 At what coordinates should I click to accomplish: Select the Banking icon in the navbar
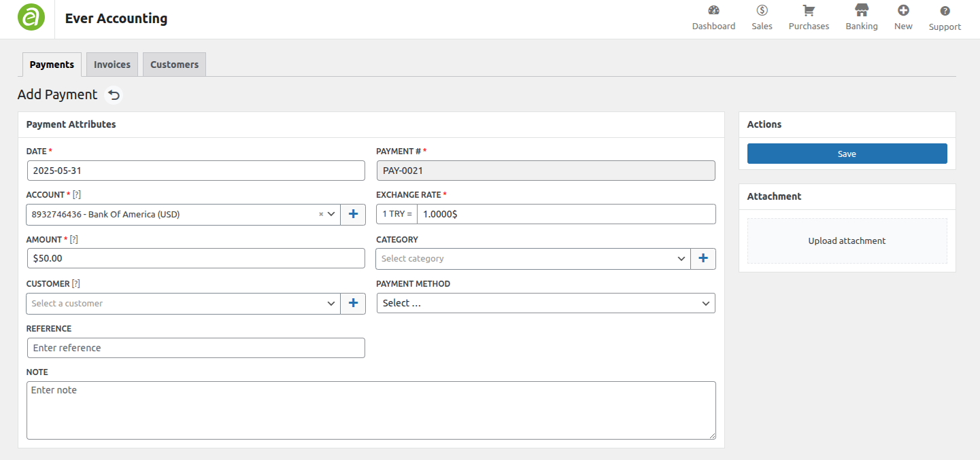(861, 18)
